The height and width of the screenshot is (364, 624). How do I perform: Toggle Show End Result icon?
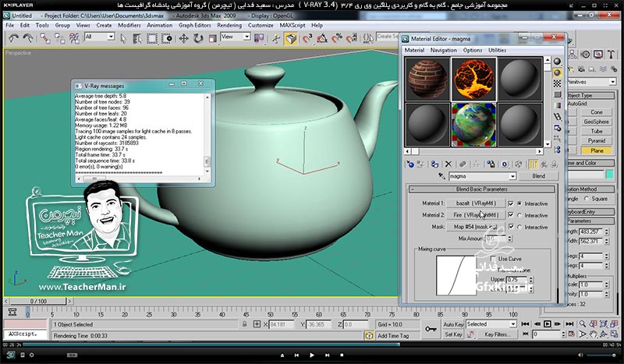coord(534,164)
